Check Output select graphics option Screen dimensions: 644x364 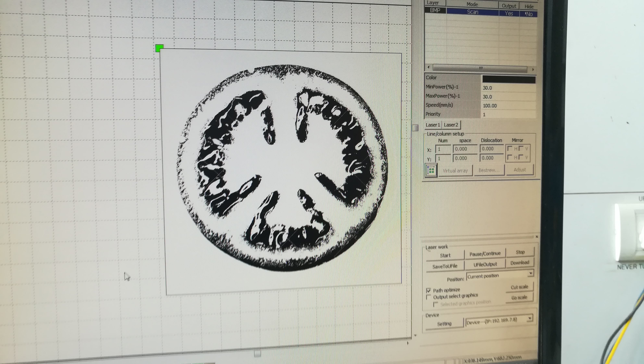[x=428, y=297]
